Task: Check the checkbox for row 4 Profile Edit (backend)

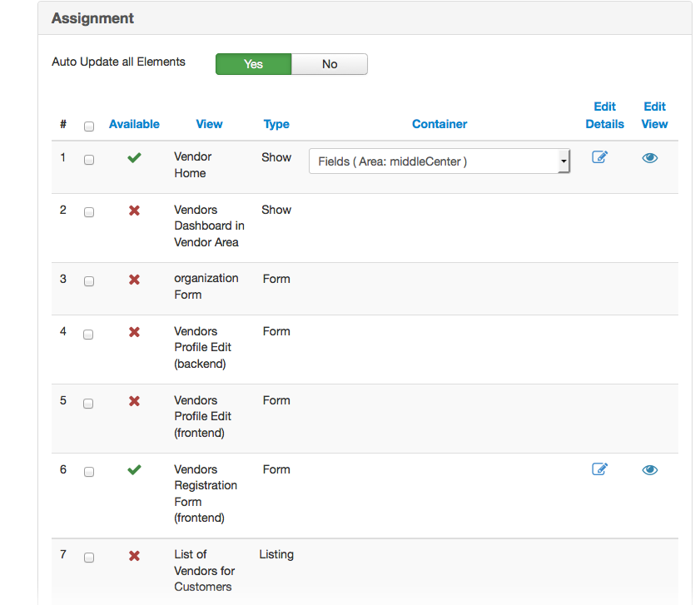Action: point(88,335)
